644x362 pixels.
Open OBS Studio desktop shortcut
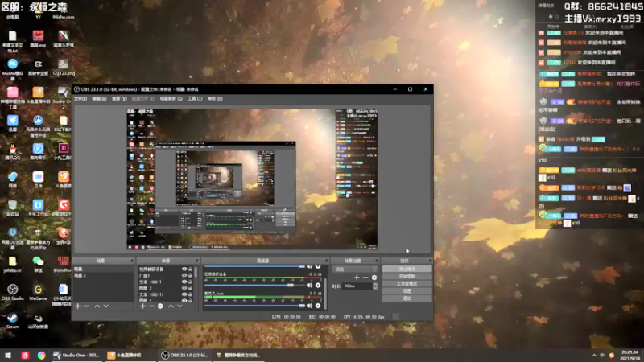[13, 292]
